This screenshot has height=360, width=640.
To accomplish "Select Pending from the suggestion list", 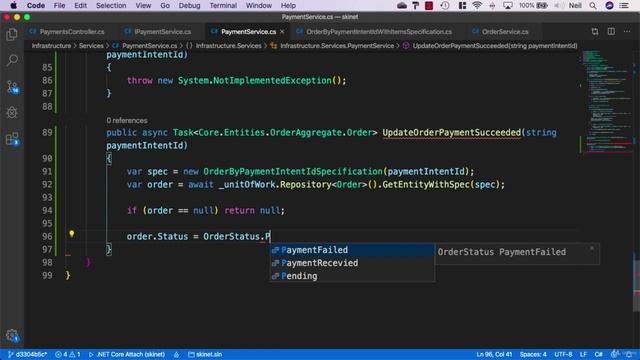I will (352, 276).
